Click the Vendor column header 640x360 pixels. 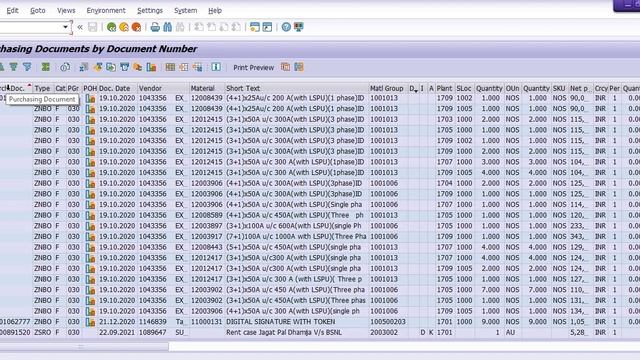tap(163, 88)
